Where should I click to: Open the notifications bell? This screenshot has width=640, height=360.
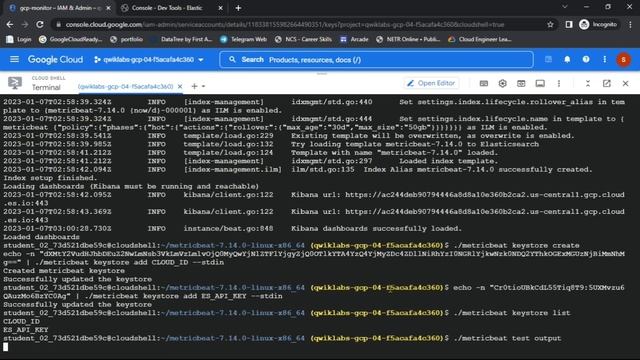(x=567, y=60)
